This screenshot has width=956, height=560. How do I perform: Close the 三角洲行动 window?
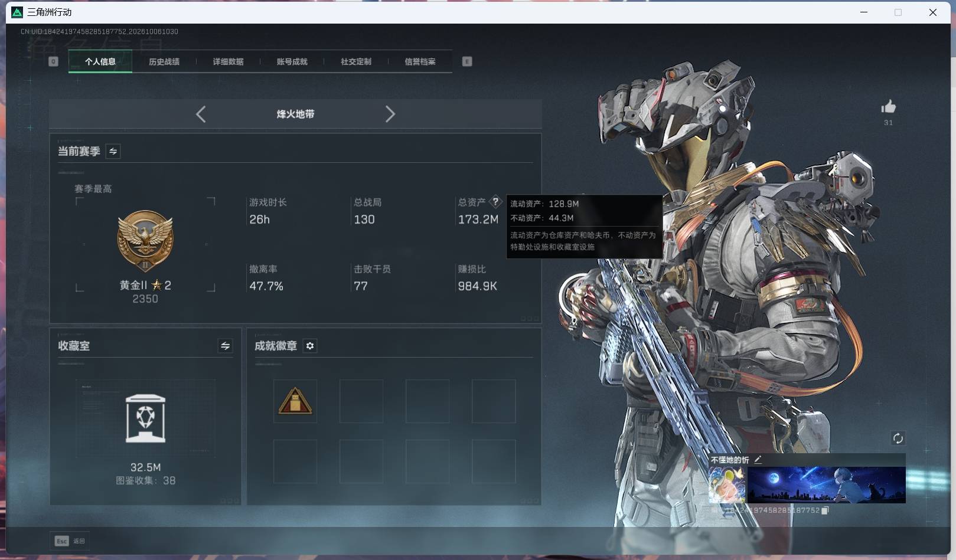click(x=933, y=12)
